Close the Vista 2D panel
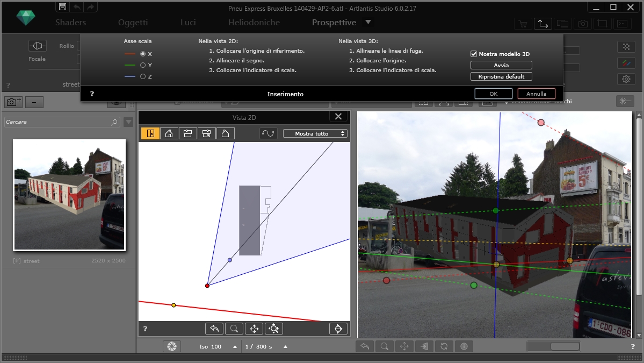 (x=338, y=117)
